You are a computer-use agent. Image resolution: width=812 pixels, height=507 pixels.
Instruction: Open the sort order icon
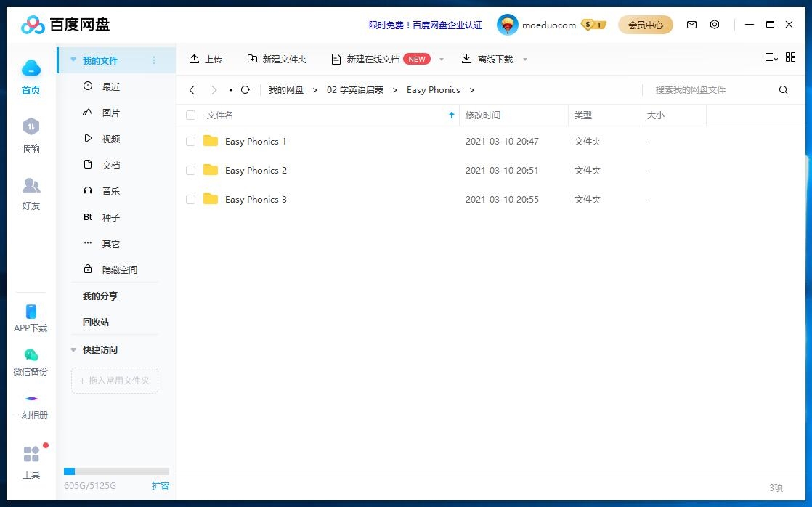coord(771,57)
